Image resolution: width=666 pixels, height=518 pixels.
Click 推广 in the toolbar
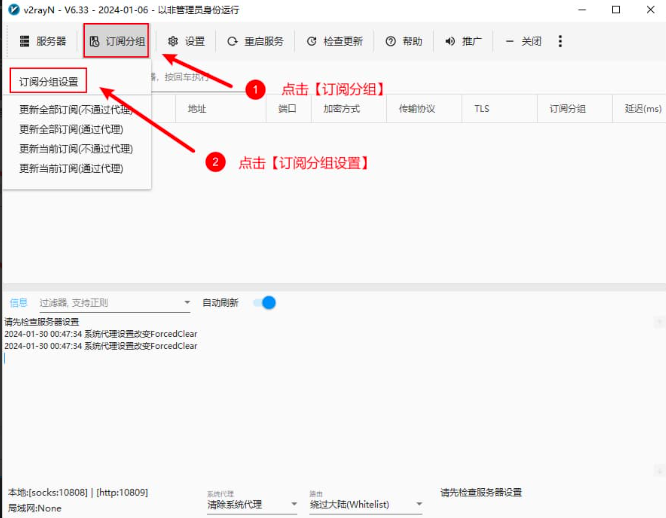463,41
